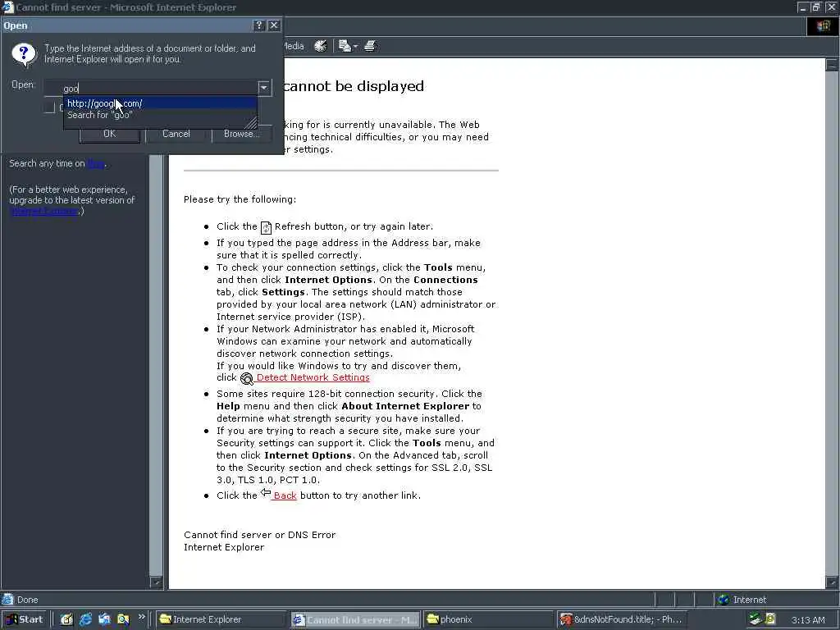Viewport: 840px width, 630px height.
Task: Follow the Detect Network Settings link
Action: [313, 377]
